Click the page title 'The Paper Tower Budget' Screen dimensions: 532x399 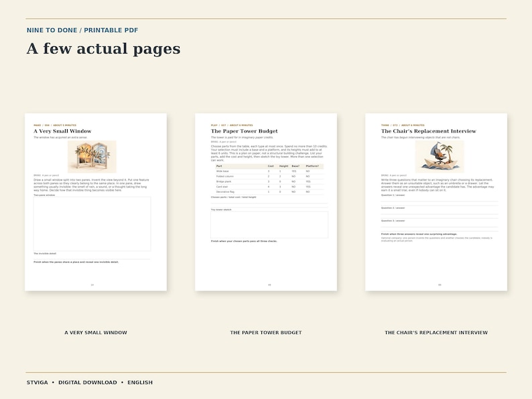pyautogui.click(x=245, y=131)
